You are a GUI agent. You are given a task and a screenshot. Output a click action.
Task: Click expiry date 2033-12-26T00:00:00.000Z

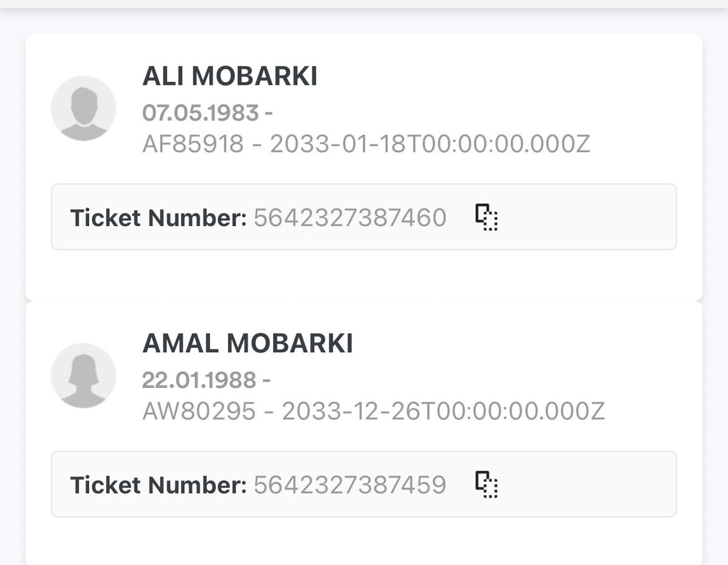(x=443, y=412)
